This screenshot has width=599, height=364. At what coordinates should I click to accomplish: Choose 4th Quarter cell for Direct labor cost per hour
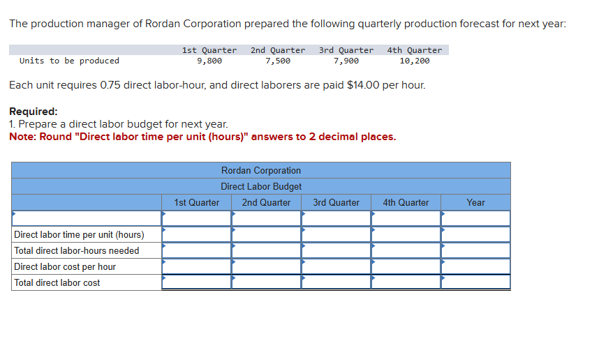click(406, 266)
